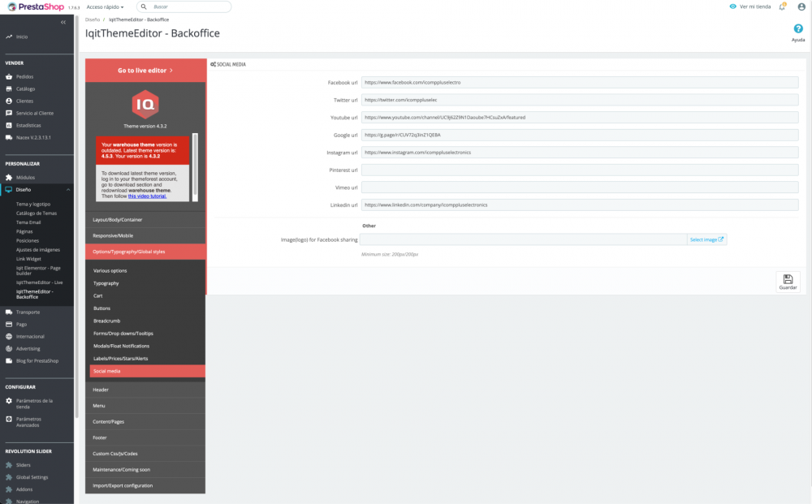The width and height of the screenshot is (812, 504).
Task: Collapse the sidebar with double chevron
Action: pos(63,22)
